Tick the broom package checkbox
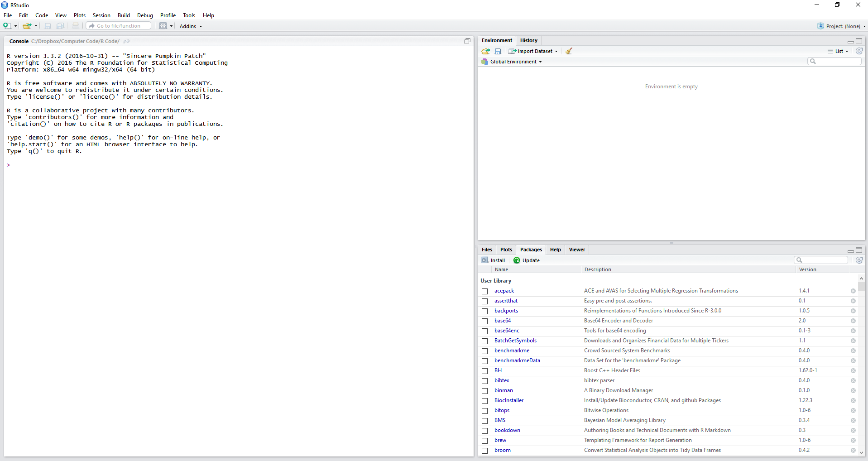 click(x=484, y=450)
